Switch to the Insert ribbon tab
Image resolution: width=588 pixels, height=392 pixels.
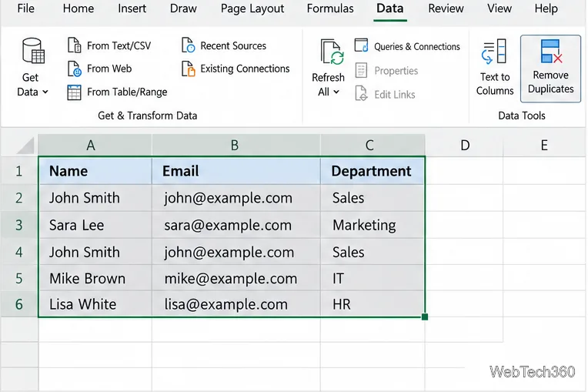pyautogui.click(x=132, y=8)
